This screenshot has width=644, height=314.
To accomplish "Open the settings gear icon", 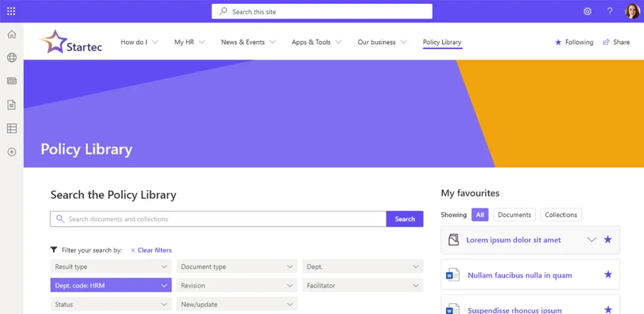I will (587, 11).
